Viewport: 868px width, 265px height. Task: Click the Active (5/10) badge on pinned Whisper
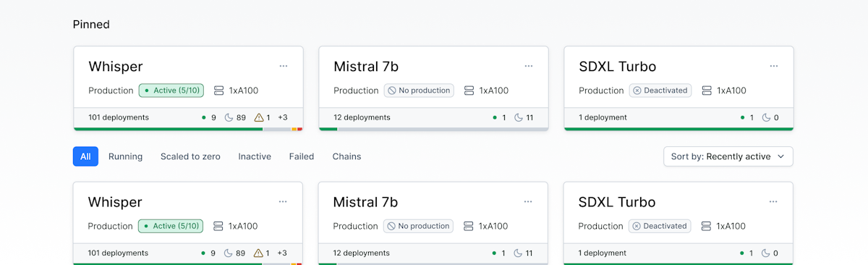[x=171, y=91]
